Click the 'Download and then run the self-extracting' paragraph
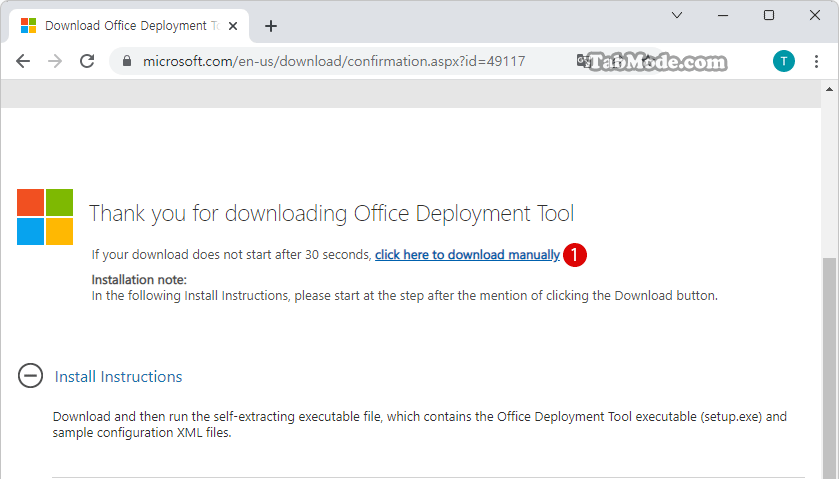The image size is (839, 479). tap(420, 424)
